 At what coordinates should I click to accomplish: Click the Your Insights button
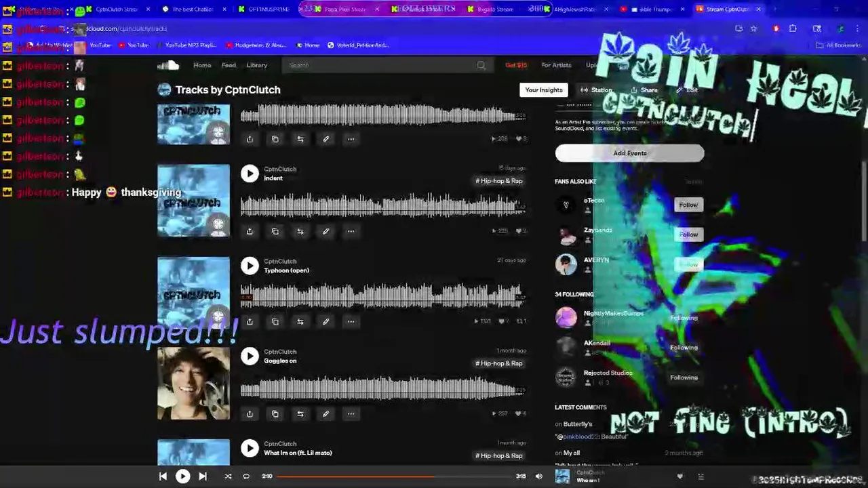544,90
